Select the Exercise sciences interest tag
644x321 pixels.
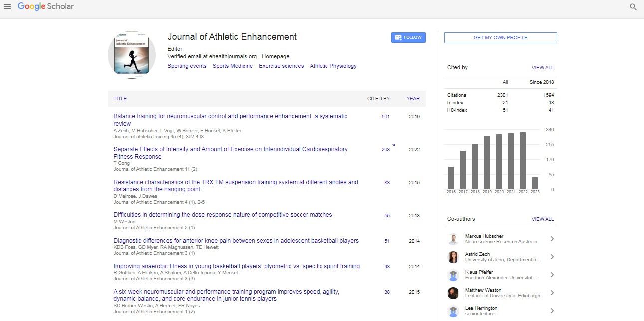click(x=281, y=66)
